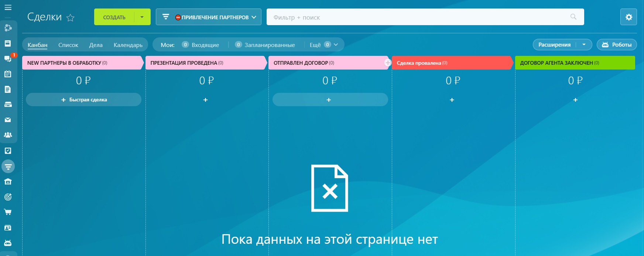
Task: Open the contact card sidebar icon
Action: tap(8, 228)
